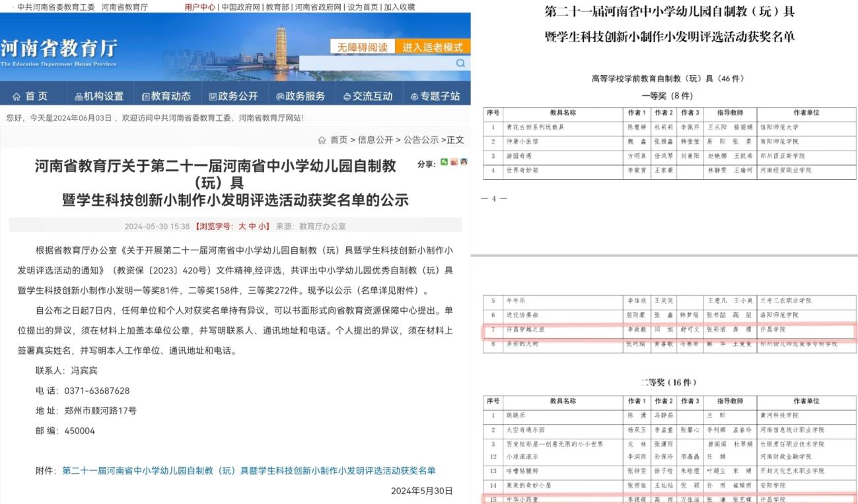Open 教育动态 navigation menu
This screenshot has height=504, width=858.
point(166,96)
